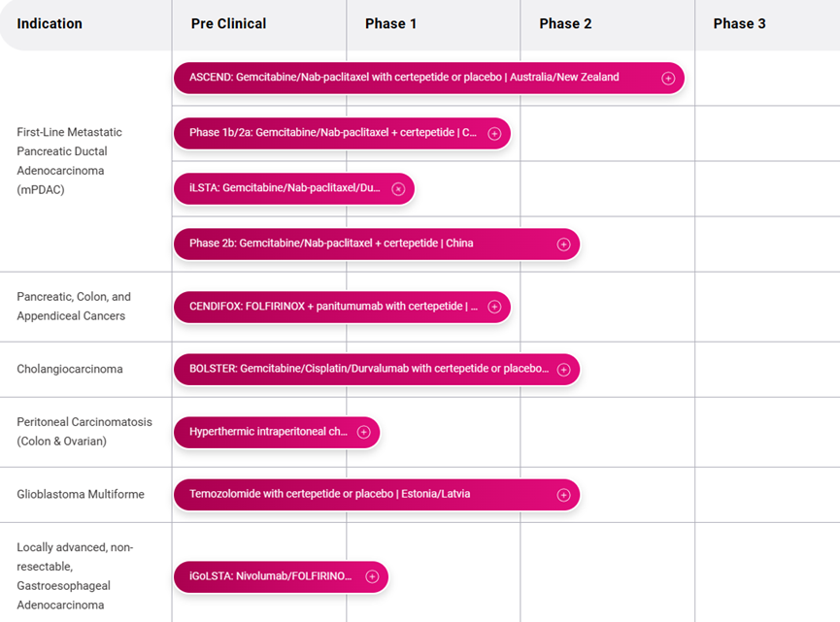
Task: Expand iGoLSTA trial plus icon
Action: [372, 576]
